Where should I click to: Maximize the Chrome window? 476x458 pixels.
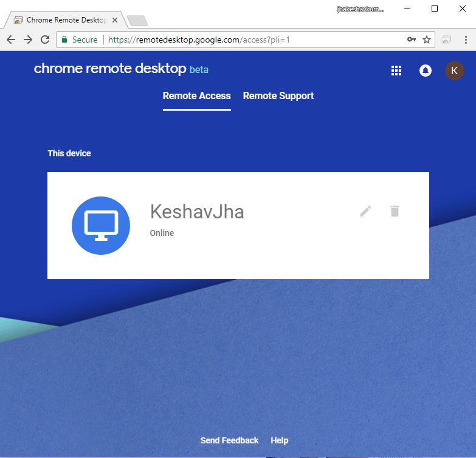435,9
